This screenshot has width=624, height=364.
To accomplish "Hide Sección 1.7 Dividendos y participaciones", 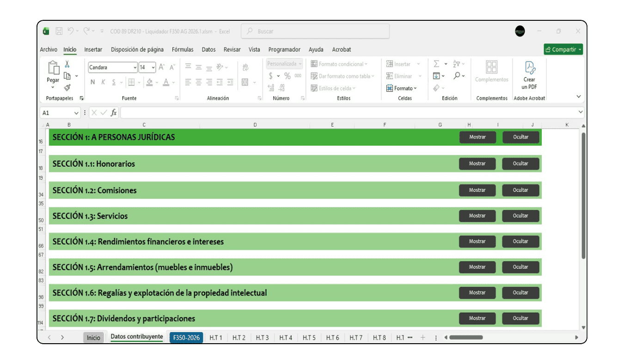I will tap(520, 318).
